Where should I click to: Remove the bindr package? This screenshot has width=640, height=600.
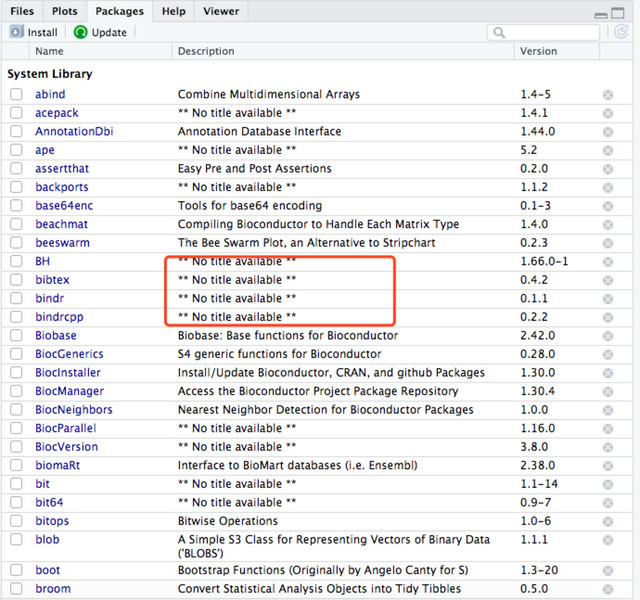pyautogui.click(x=608, y=299)
